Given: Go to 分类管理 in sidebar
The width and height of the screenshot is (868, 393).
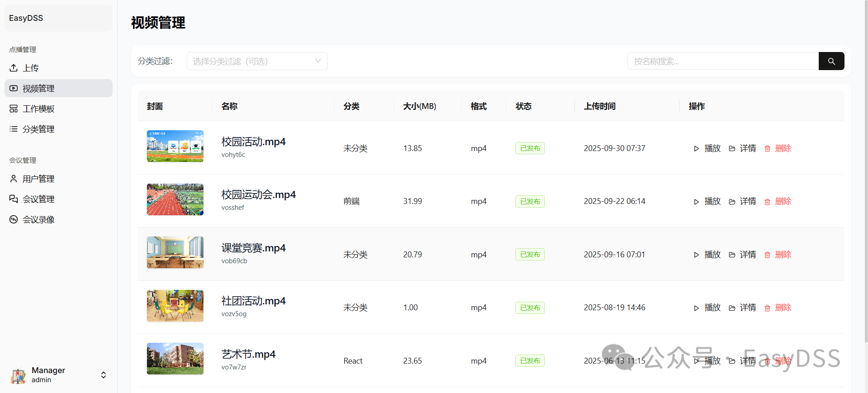Looking at the screenshot, I should pos(38,129).
